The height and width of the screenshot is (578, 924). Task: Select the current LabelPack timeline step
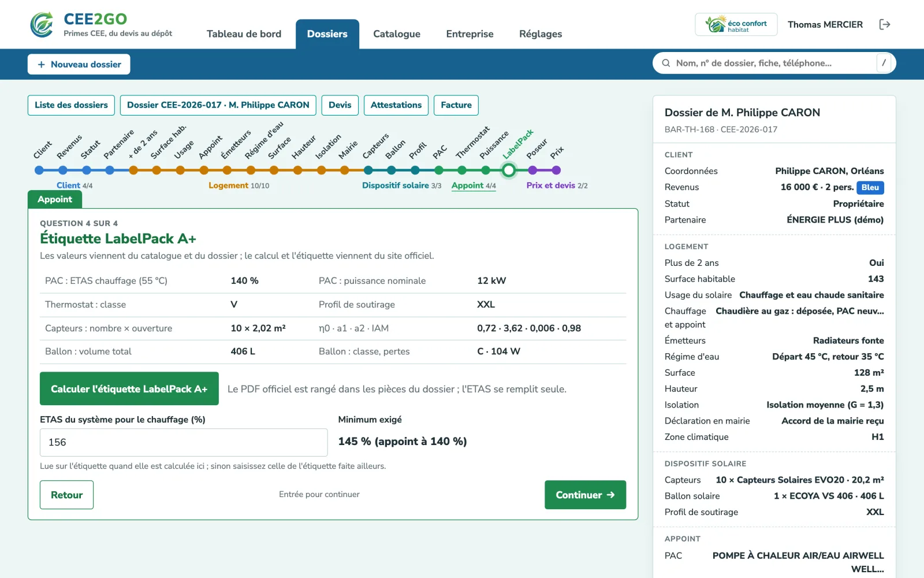pyautogui.click(x=509, y=170)
